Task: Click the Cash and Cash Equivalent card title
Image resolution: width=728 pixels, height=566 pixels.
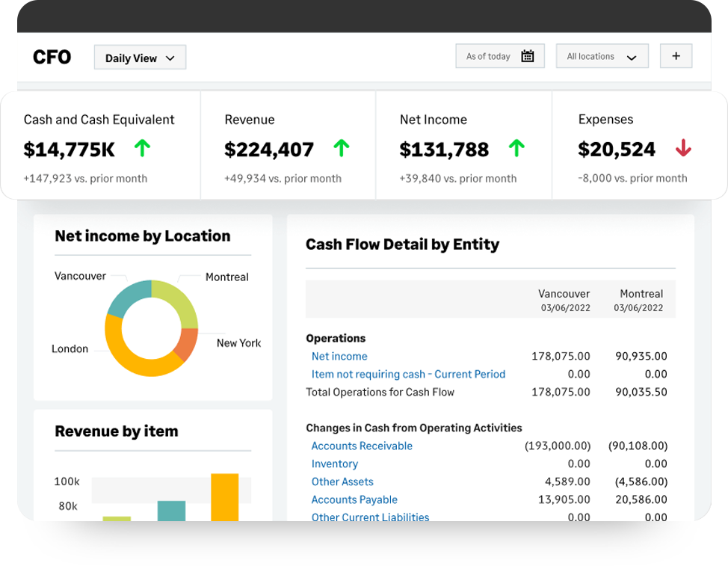Action: (x=99, y=120)
